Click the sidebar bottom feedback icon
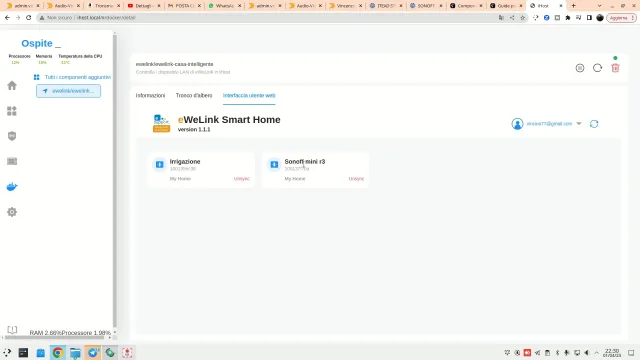640x360 pixels. tap(12, 329)
